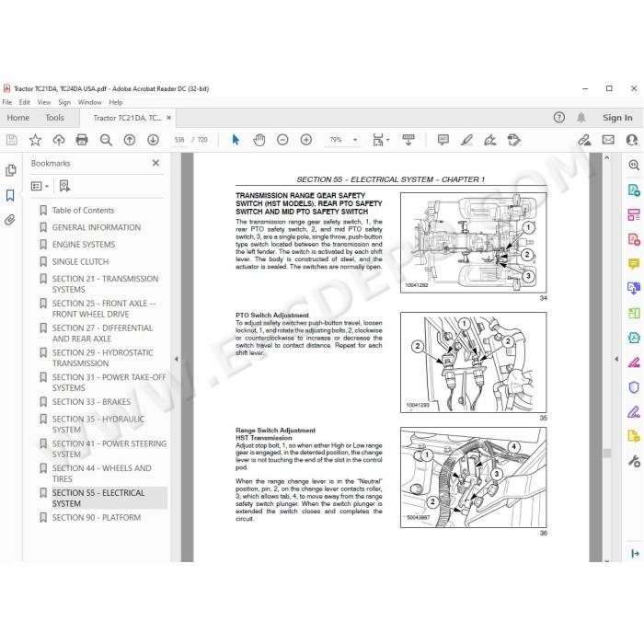The height and width of the screenshot is (644, 644).
Task: Switch to the Tools tab
Action: click(54, 118)
